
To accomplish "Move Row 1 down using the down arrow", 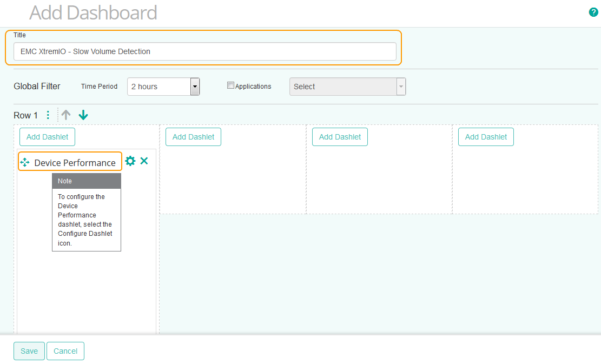I will [x=83, y=115].
